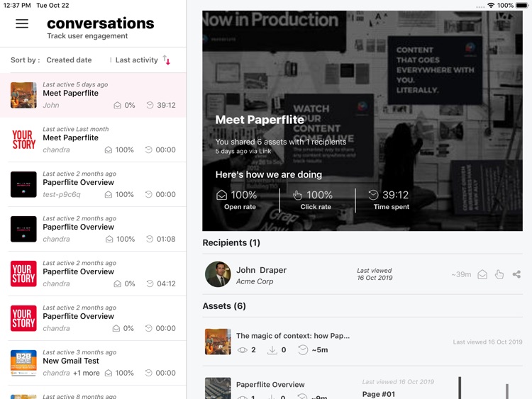This screenshot has height=399, width=532.
Task: Open the Paperflite Overview asset
Action: click(362, 383)
